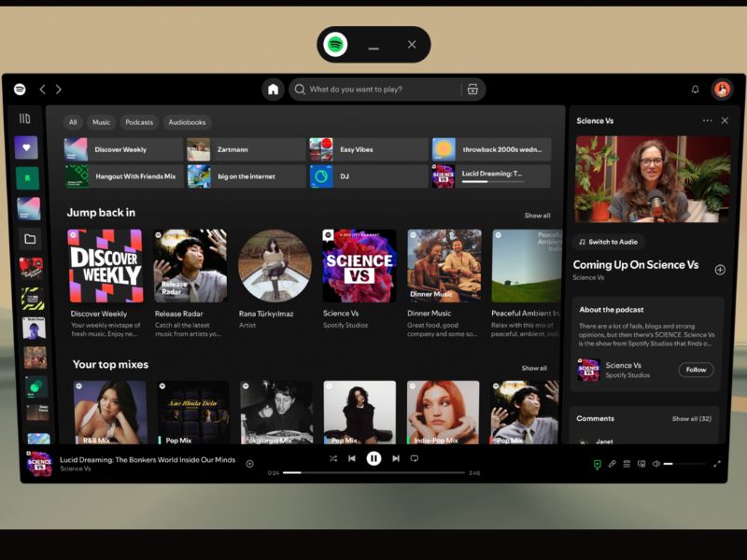Skip to next track
Screen dimensions: 747x560
395,458
